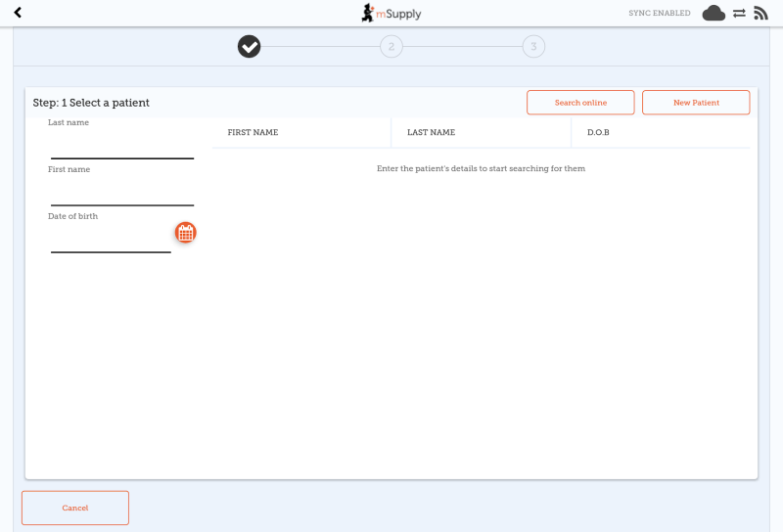Viewport: 783px width, 532px height.
Task: Cancel the patient selection
Action: (x=75, y=508)
